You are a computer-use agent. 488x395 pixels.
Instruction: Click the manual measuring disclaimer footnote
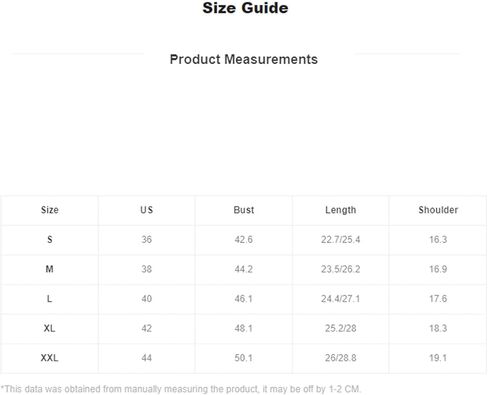[181, 389]
